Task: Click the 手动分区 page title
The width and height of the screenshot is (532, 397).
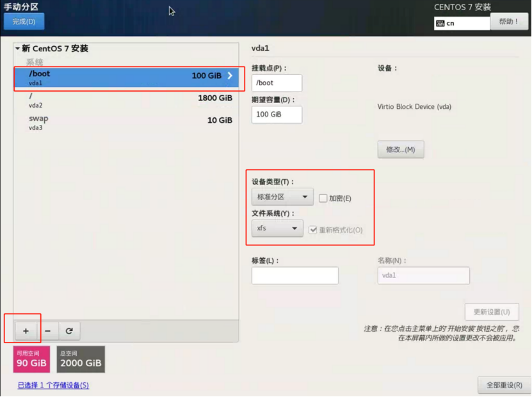Action: click(21, 7)
